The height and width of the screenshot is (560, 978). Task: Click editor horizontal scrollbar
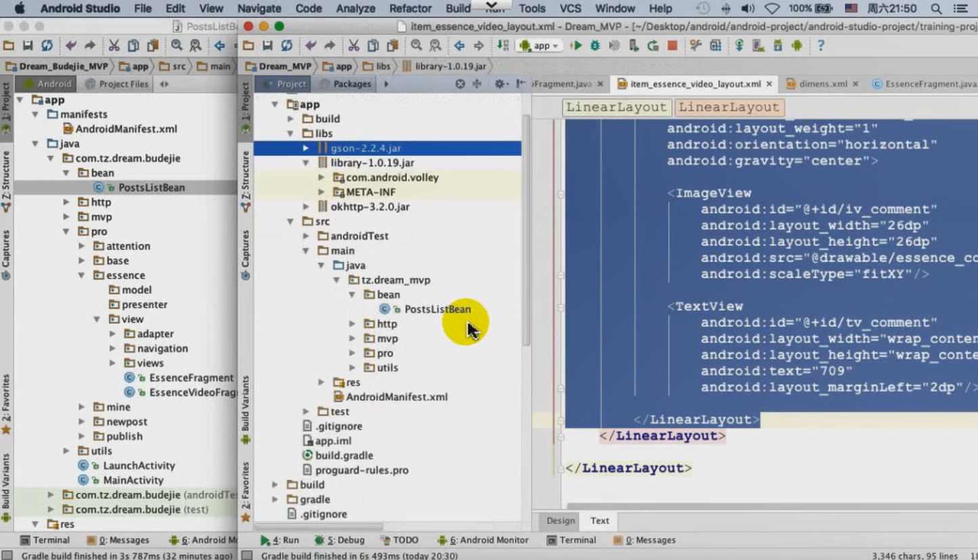click(x=772, y=506)
